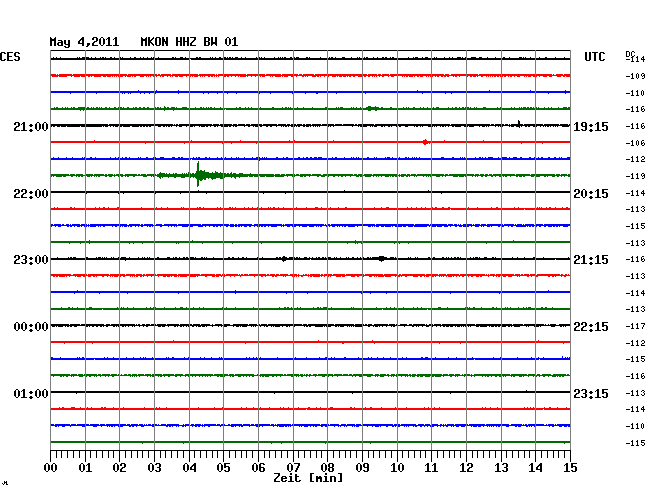Click the -116 value beside 19:15
The width and height of the screenshot is (650, 494).
(635, 126)
